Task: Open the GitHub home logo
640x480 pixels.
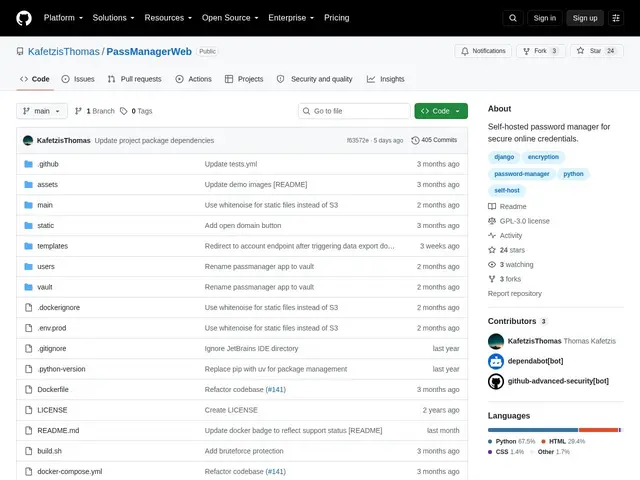Action: (x=24, y=18)
